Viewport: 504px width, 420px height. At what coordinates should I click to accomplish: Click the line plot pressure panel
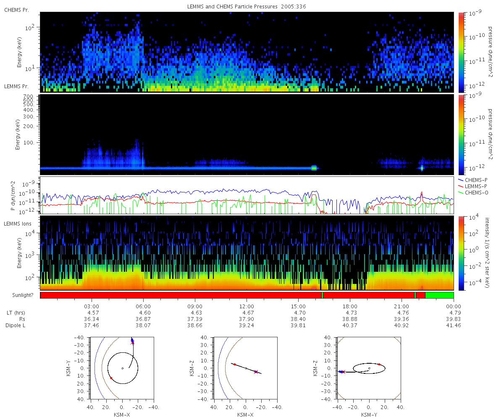click(x=247, y=195)
